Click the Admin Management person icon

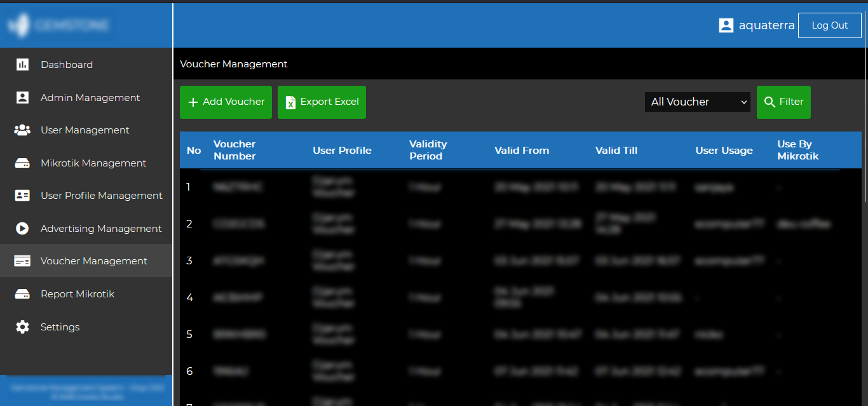click(x=22, y=98)
